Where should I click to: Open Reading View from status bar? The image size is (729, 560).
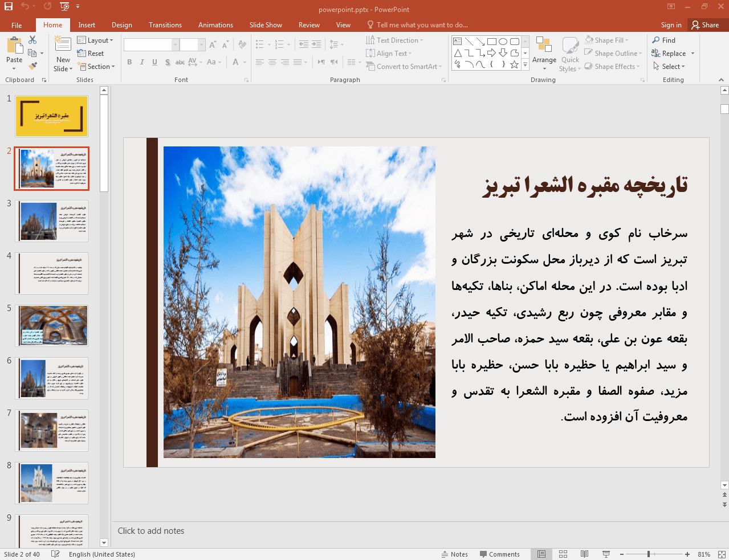click(x=584, y=554)
